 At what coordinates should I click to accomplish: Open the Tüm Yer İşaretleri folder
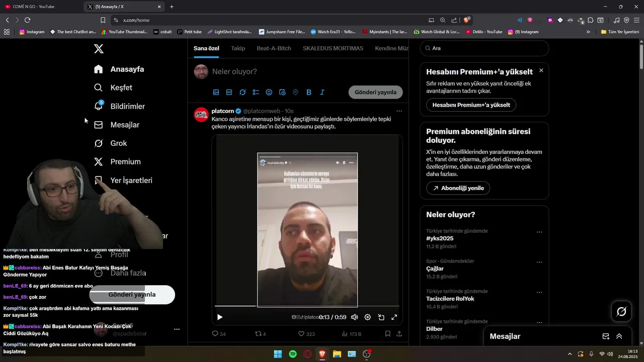pos(620,32)
